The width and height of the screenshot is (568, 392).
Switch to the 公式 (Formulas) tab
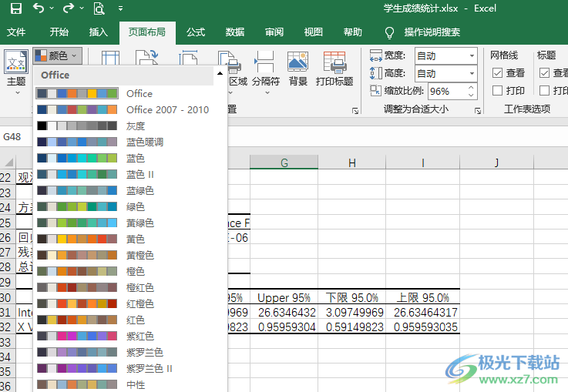[196, 32]
